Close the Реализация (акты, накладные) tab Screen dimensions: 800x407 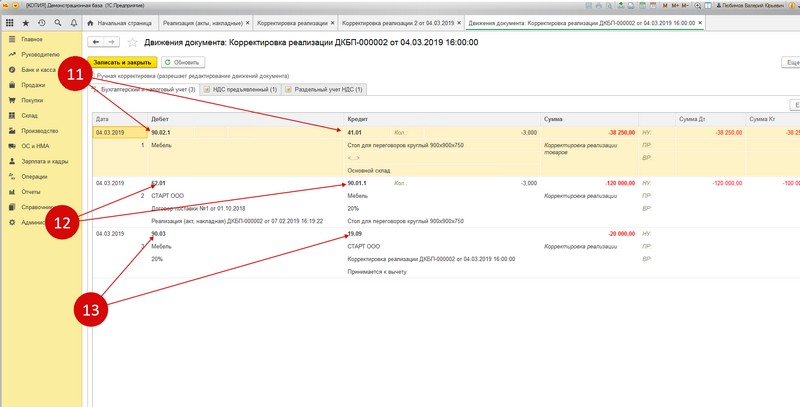247,23
